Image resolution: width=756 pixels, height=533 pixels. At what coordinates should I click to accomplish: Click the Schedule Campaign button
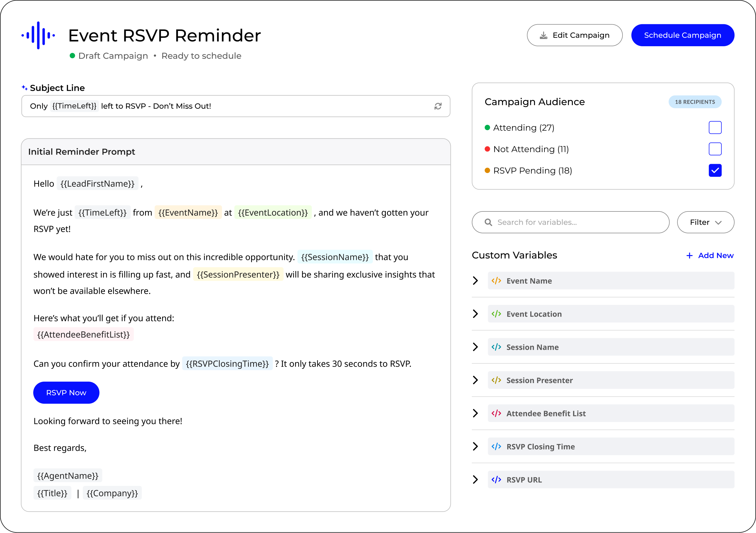683,35
